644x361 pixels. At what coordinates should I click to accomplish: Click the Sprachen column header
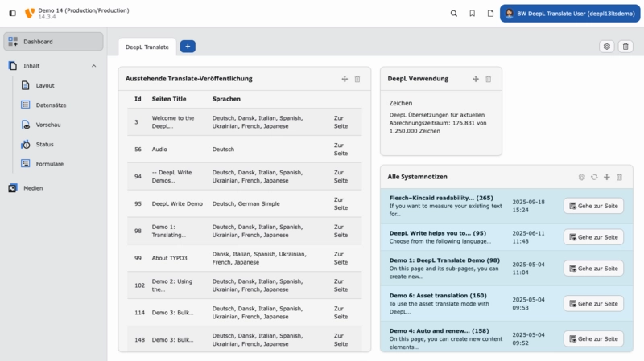pyautogui.click(x=226, y=99)
